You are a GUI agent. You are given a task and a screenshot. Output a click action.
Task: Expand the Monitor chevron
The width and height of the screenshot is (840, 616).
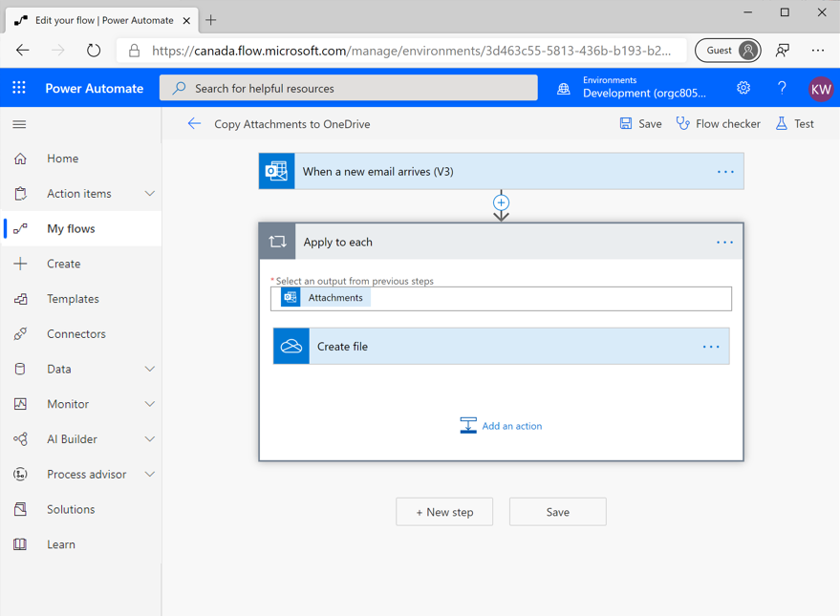tap(150, 404)
